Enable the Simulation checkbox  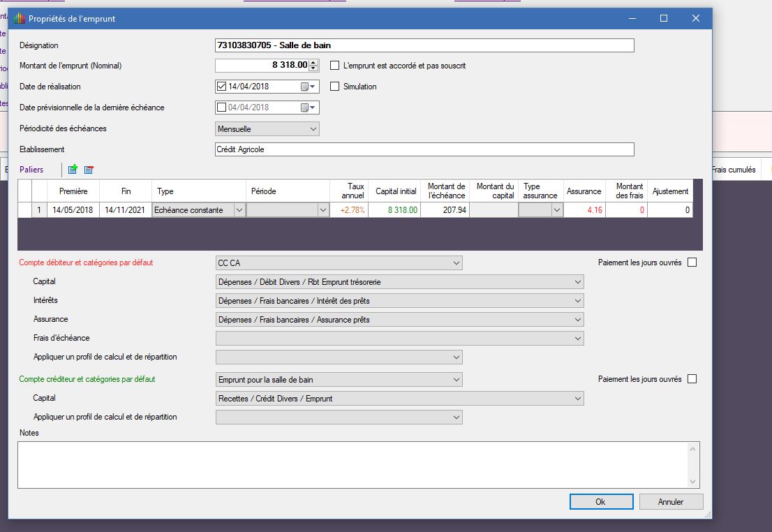pos(334,87)
